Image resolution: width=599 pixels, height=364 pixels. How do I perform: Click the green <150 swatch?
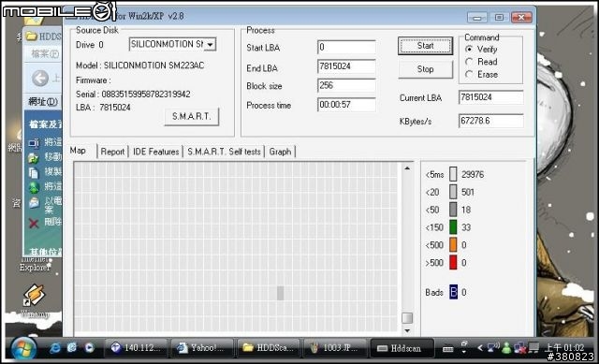[x=453, y=226]
